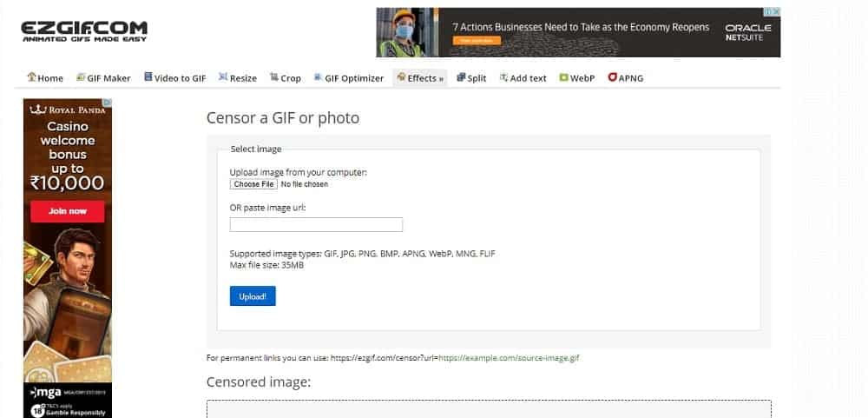Click the Home house icon
Screen dimensions: 868x418
tap(32, 77)
